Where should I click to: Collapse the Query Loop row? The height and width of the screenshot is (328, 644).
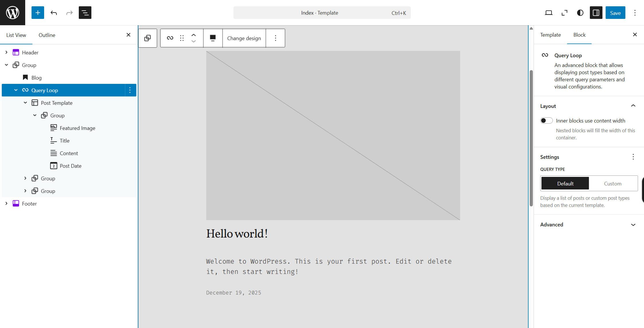pyautogui.click(x=16, y=90)
